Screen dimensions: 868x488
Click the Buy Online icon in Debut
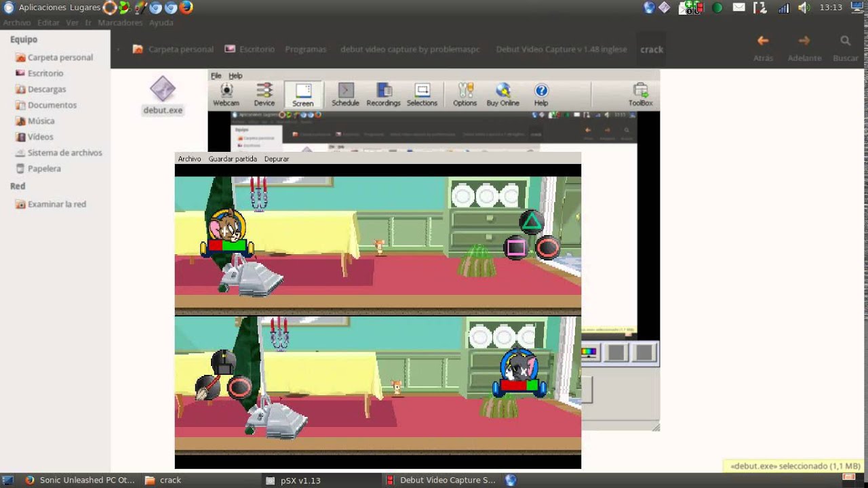click(x=502, y=95)
